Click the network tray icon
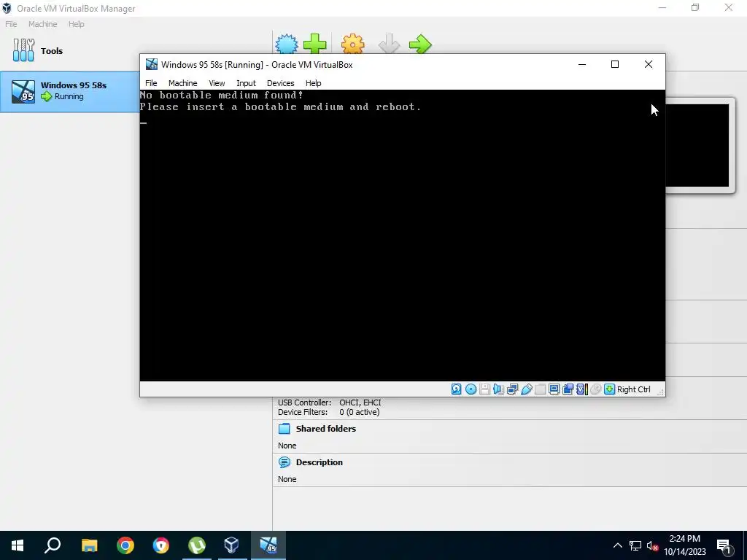This screenshot has width=747, height=560. click(635, 545)
